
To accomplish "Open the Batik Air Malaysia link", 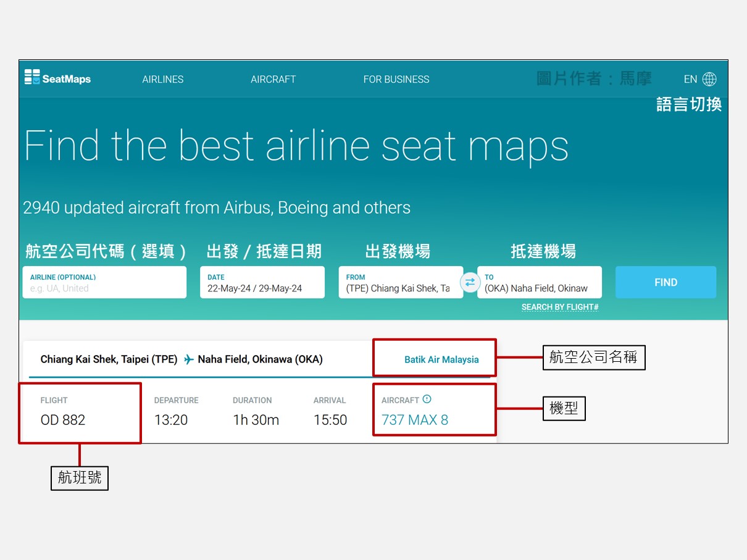I will point(441,359).
